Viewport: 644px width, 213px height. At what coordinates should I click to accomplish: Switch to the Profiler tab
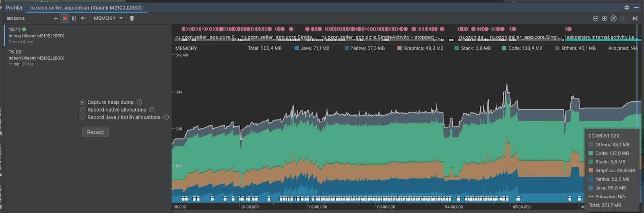coord(14,8)
